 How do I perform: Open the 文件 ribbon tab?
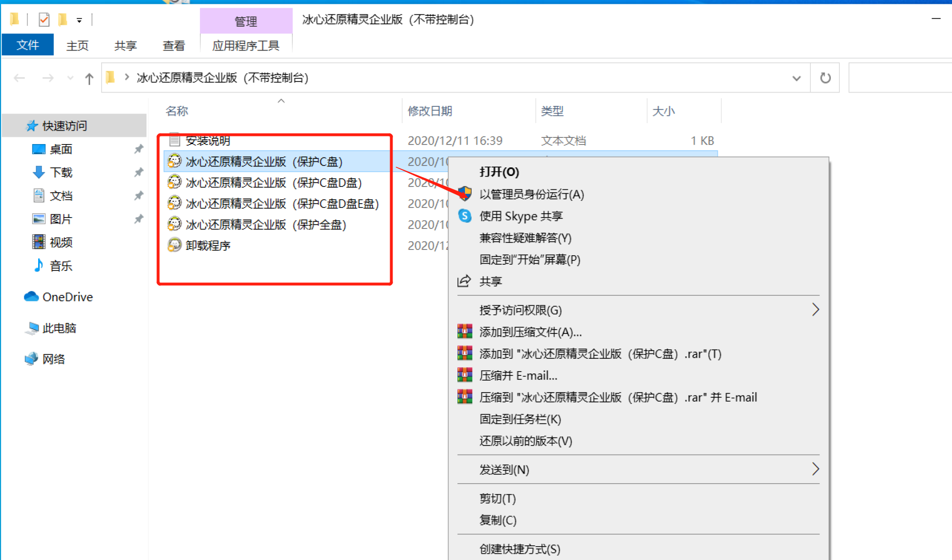(28, 45)
